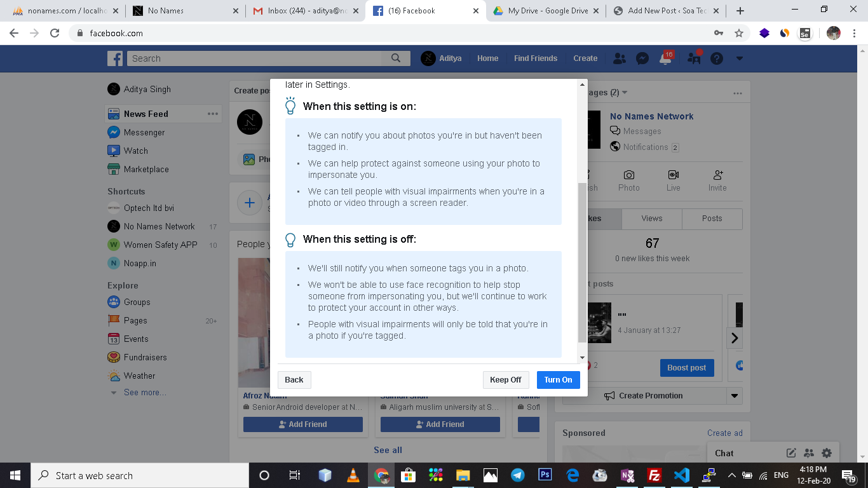Start a Live video from the Page panel
868x488 pixels.
coord(674,181)
